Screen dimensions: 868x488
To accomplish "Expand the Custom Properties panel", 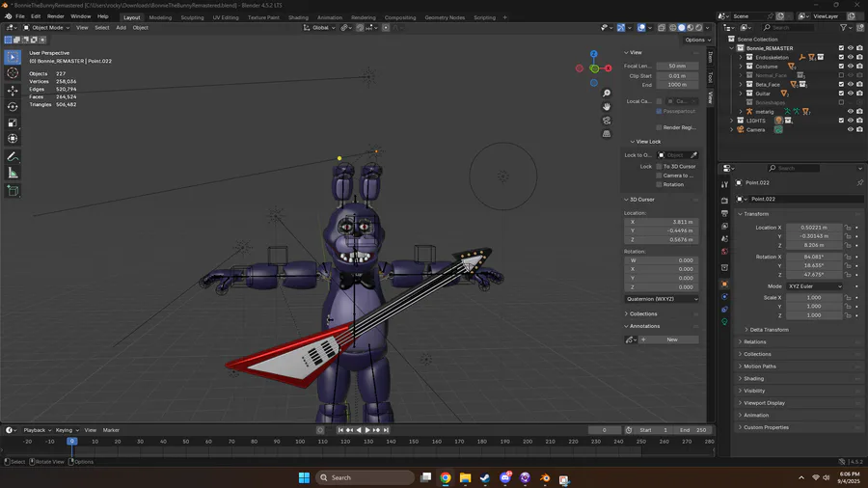I will (764, 427).
